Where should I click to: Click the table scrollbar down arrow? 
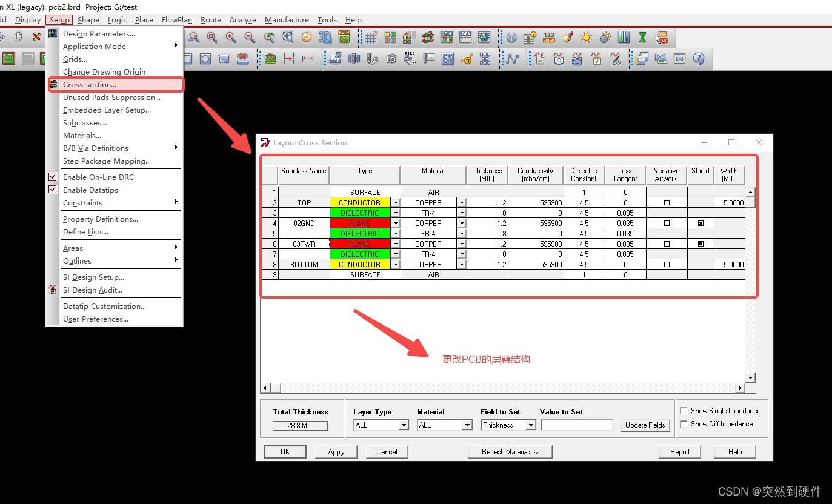[750, 378]
